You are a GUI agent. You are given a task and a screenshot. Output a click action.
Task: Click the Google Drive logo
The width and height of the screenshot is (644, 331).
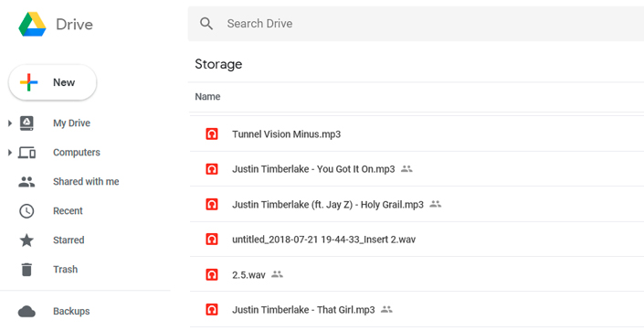(x=32, y=25)
